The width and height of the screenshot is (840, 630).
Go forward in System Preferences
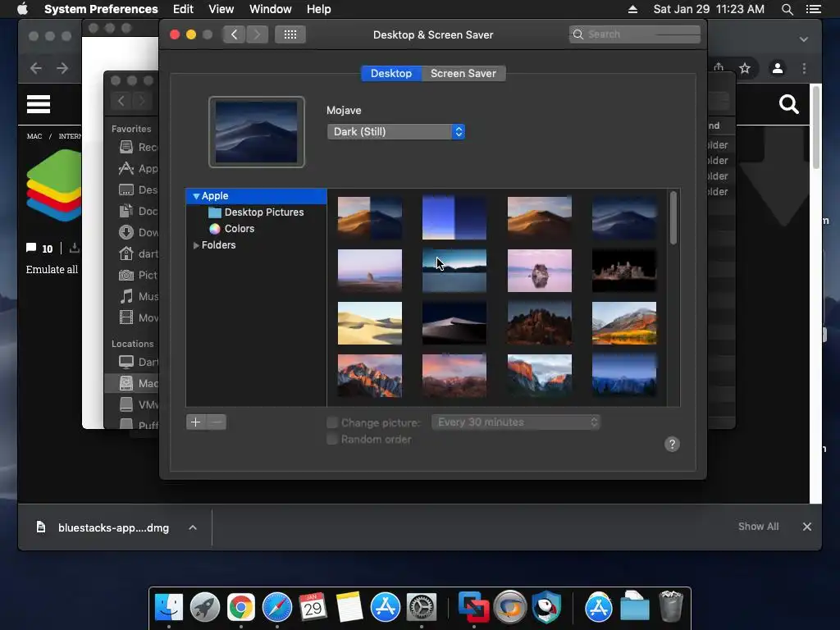point(257,34)
